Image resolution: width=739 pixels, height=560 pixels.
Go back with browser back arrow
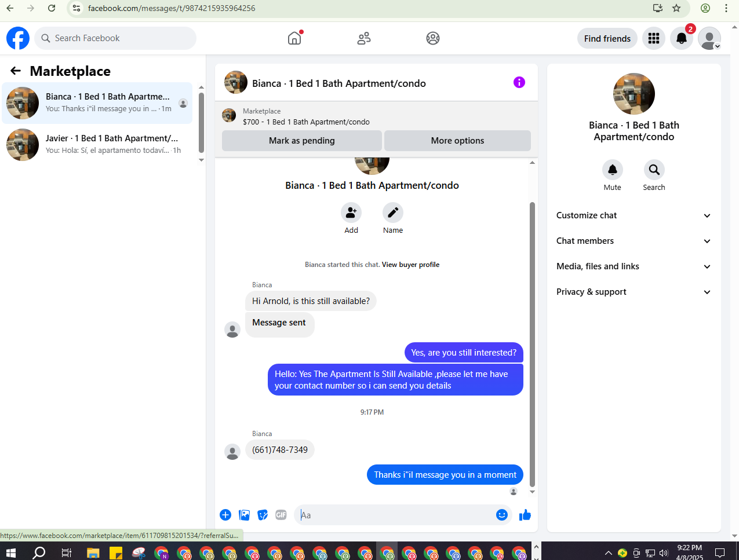tap(10, 8)
